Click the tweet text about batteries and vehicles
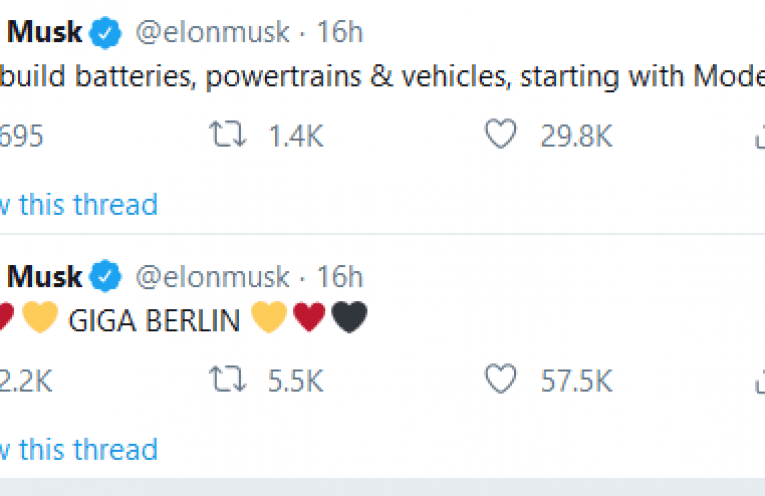The width and height of the screenshot is (765, 496). point(382,77)
